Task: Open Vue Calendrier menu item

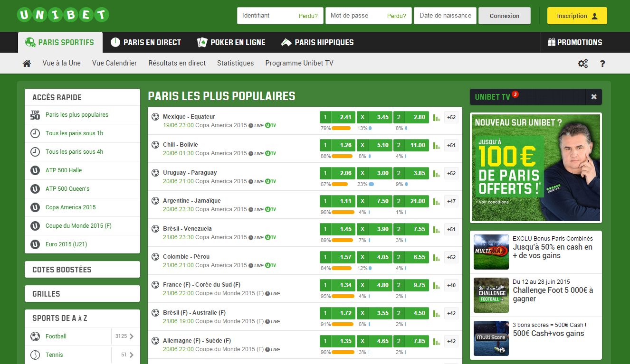Action: (115, 63)
